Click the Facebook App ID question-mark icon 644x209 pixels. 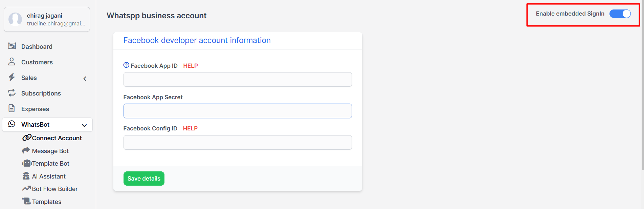click(126, 65)
